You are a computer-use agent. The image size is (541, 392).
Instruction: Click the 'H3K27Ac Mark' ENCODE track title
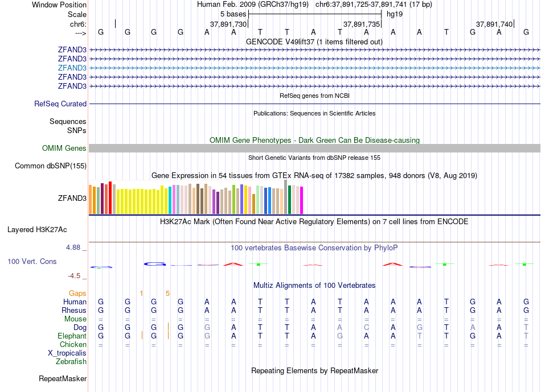pyautogui.click(x=314, y=221)
